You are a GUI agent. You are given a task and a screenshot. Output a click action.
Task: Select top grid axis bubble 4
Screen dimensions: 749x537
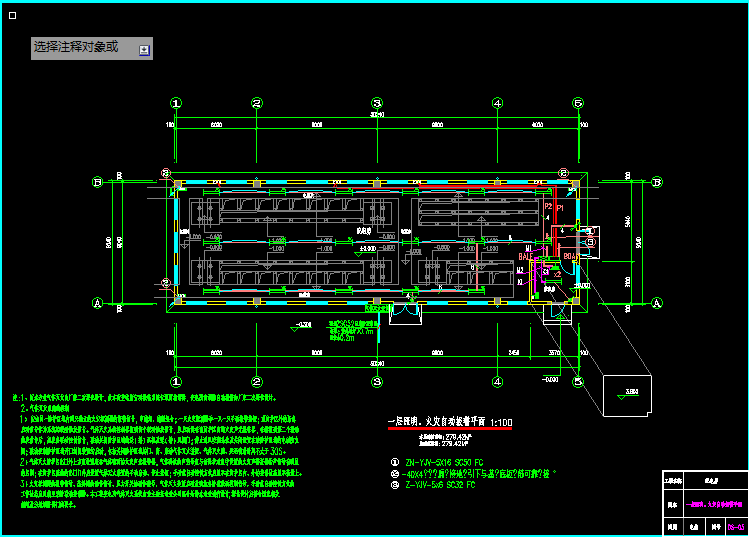(497, 103)
